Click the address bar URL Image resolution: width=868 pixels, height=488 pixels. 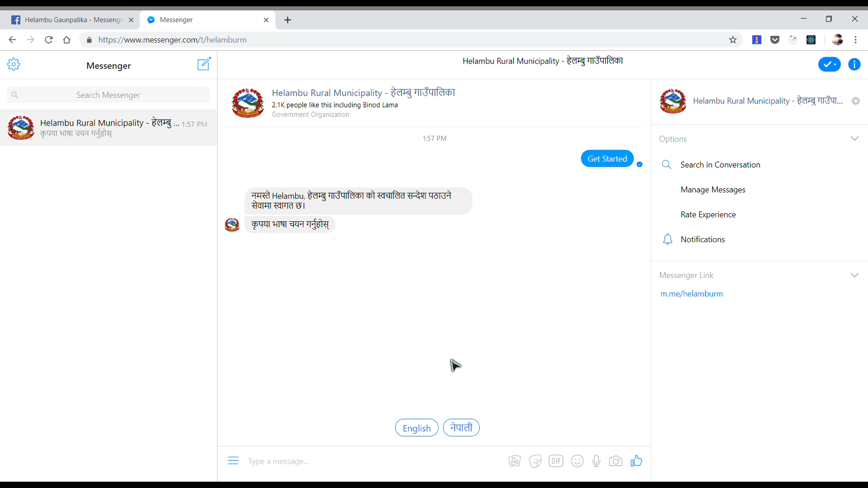tap(172, 40)
